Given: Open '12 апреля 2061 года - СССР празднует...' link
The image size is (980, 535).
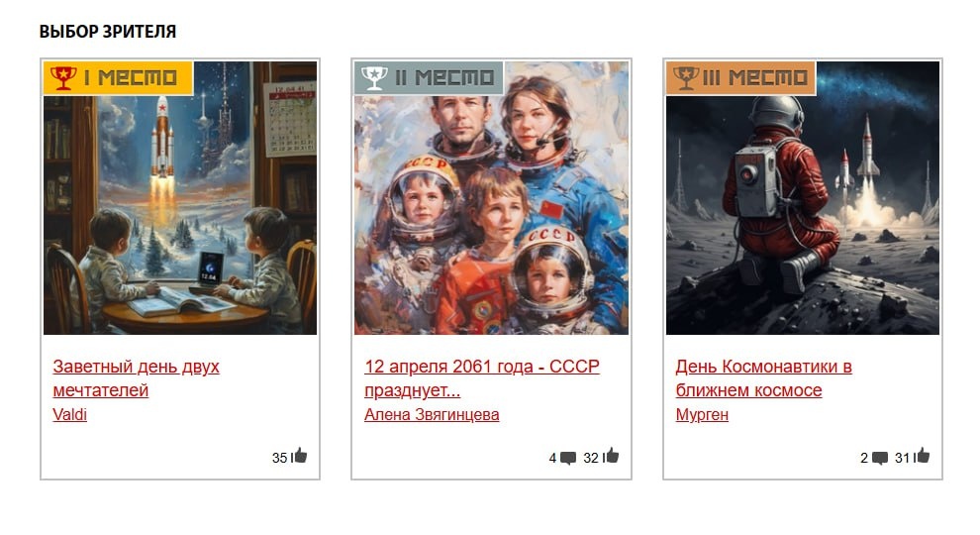Looking at the screenshot, I should pos(482,377).
